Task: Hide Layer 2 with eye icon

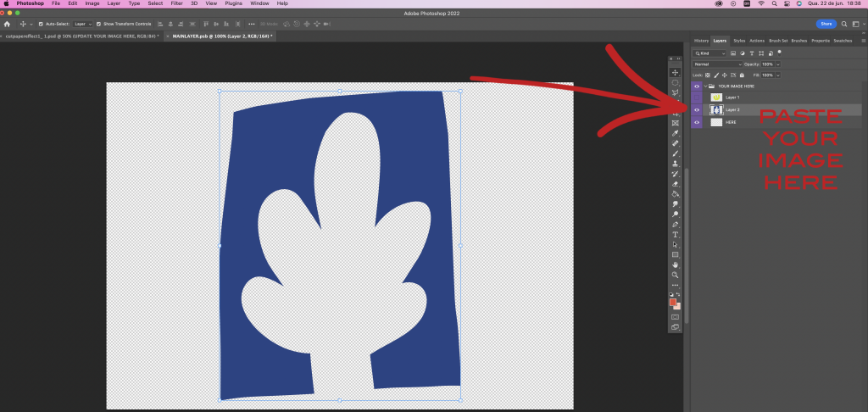Action: point(697,109)
